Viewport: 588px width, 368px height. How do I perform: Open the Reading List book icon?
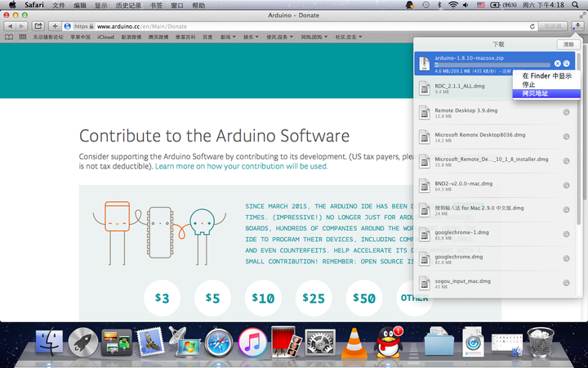[9, 37]
